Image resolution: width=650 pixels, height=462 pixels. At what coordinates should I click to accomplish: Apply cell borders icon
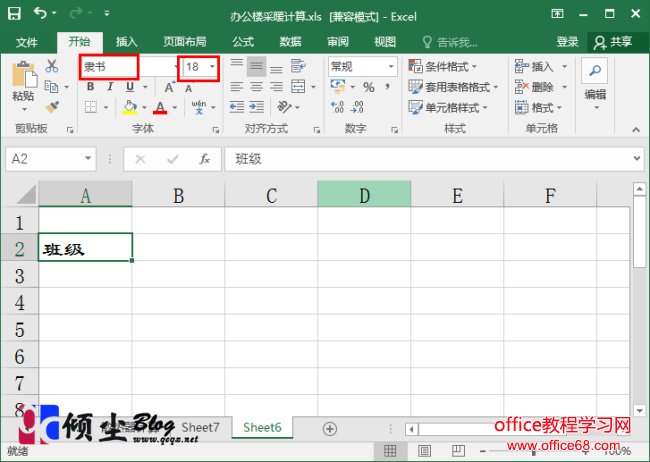(91, 107)
